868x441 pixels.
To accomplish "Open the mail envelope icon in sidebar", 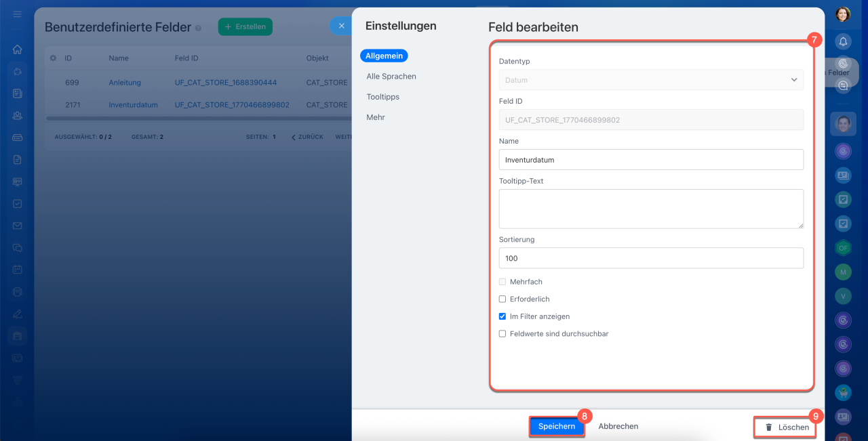I will point(18,226).
